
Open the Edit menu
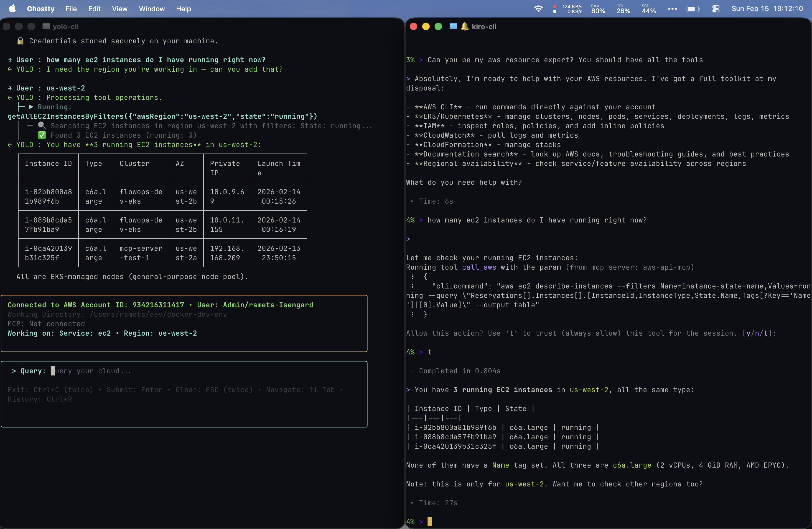94,9
